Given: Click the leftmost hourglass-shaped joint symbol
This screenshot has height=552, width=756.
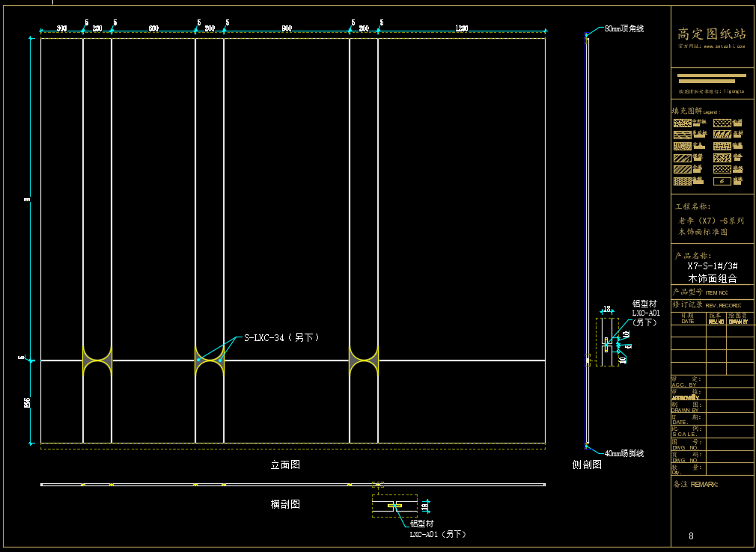Looking at the screenshot, I should 97,361.
